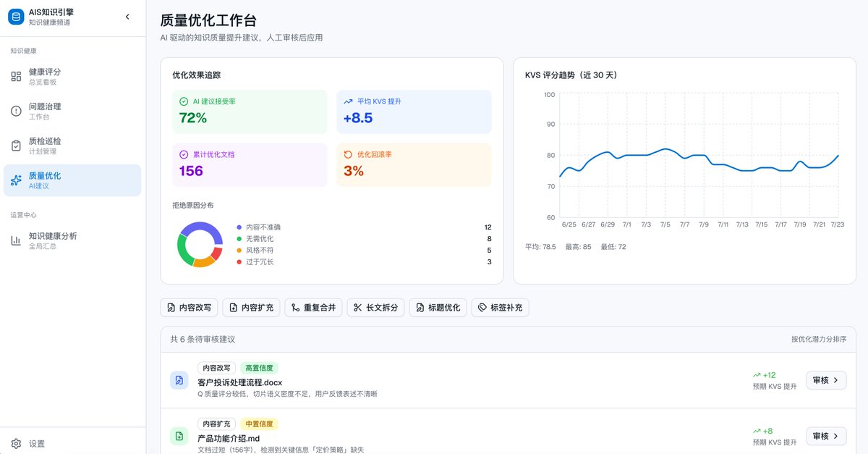Viewport: 868px width, 454px height.
Task: Click the AIS知识引擎 database logo icon
Action: pyautogui.click(x=16, y=16)
